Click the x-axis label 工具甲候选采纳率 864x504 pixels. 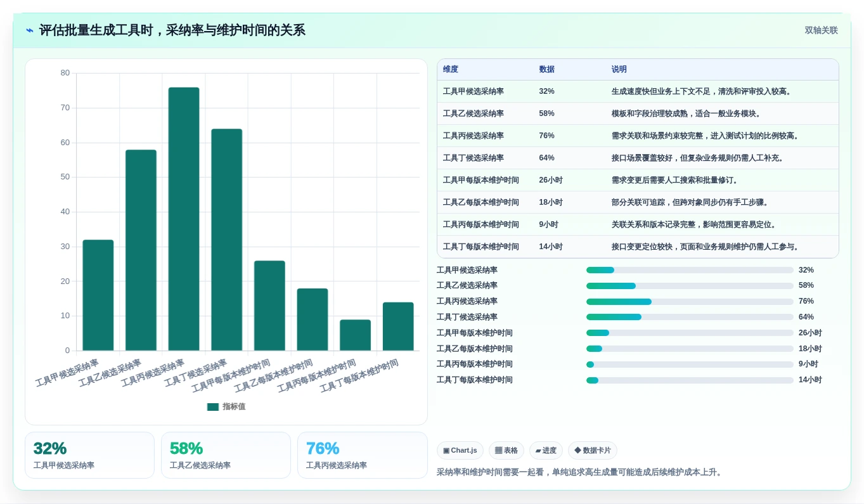pyautogui.click(x=67, y=373)
